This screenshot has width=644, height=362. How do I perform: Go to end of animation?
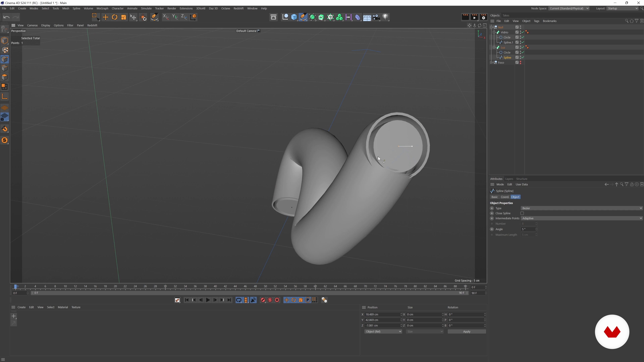pos(229,300)
